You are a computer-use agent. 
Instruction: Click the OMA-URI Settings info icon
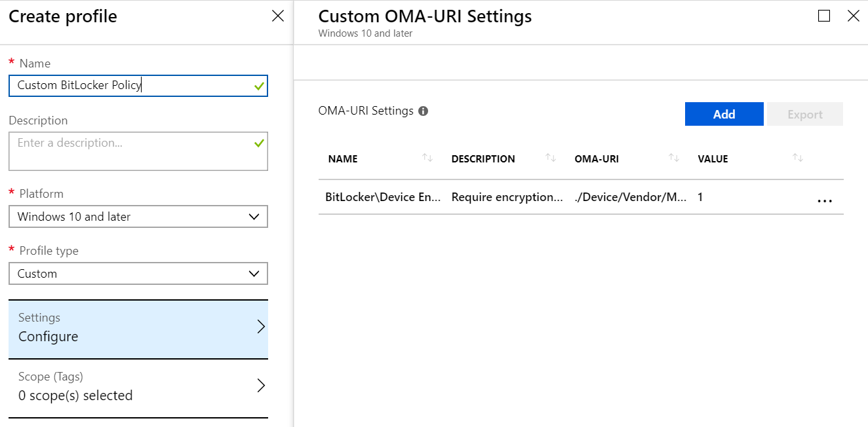(423, 111)
